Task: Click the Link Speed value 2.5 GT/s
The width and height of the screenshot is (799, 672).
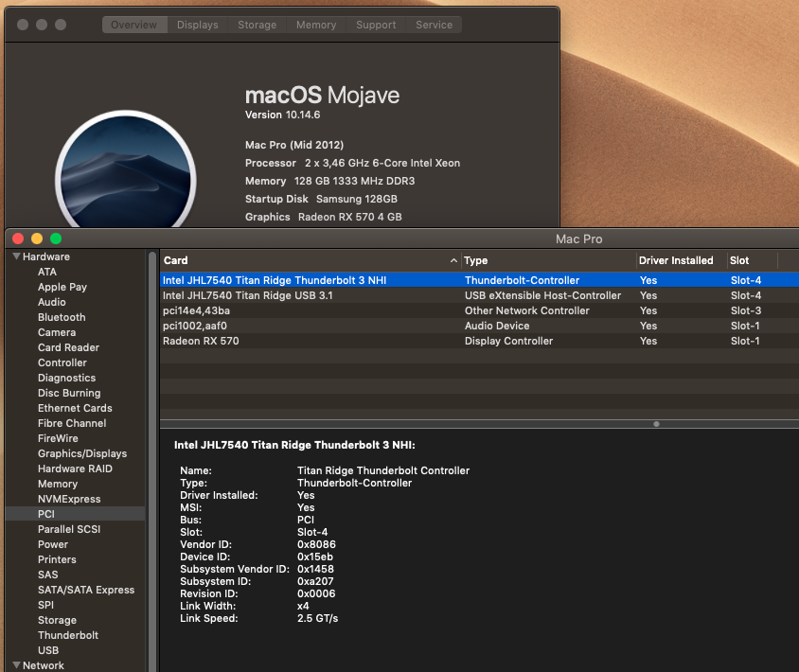Action: click(x=317, y=618)
